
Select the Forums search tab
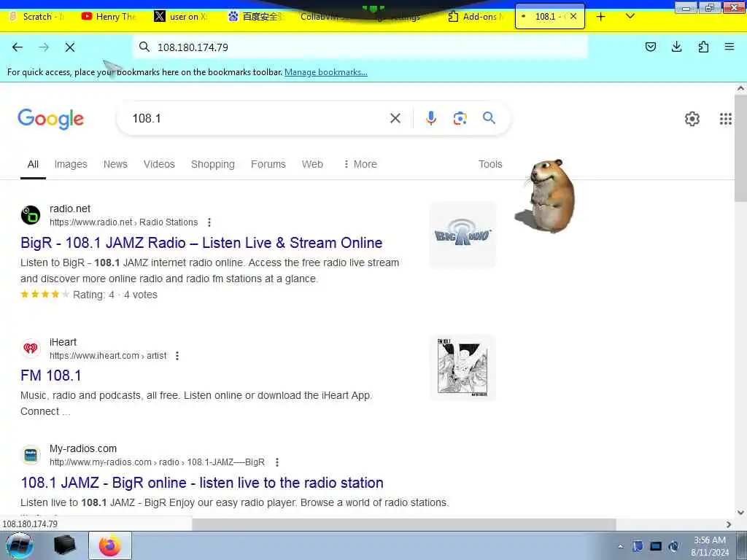point(268,164)
